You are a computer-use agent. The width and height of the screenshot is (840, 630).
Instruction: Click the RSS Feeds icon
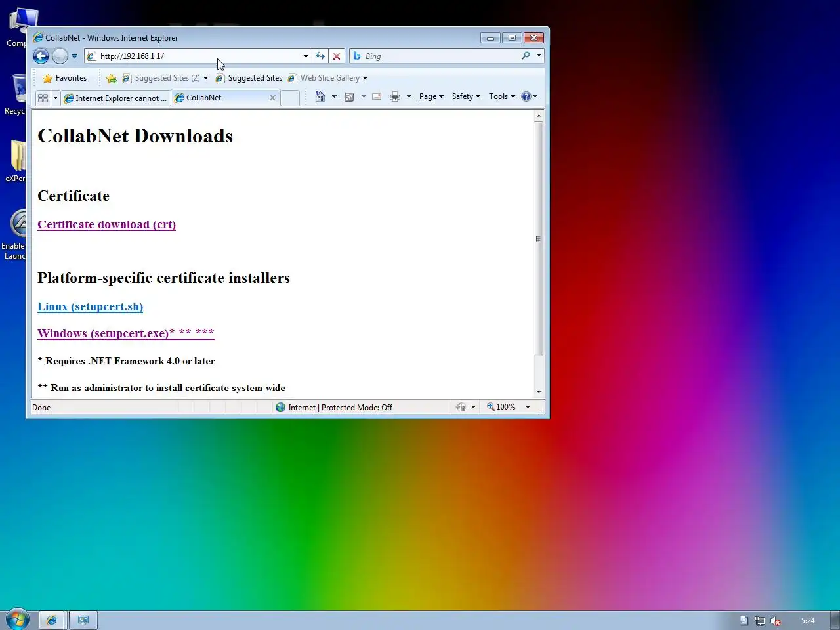point(349,96)
